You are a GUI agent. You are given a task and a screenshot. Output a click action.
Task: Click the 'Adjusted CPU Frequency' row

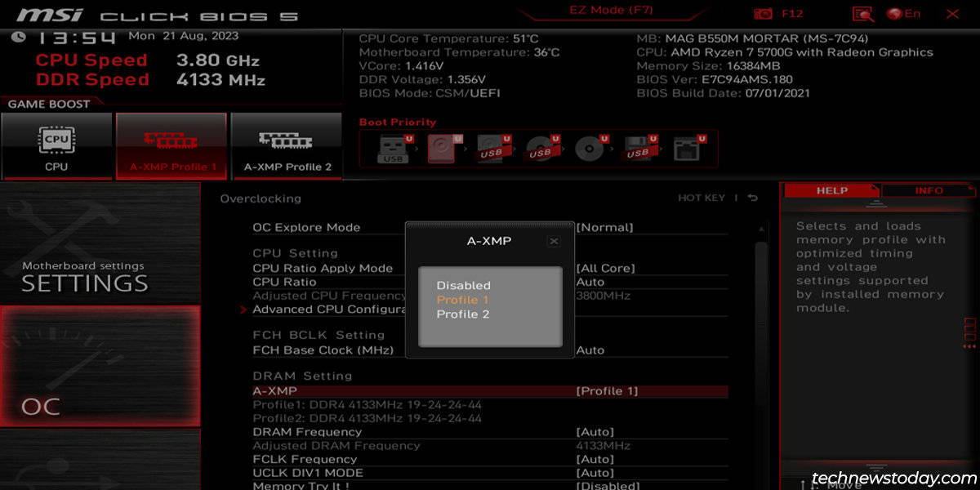click(490, 296)
